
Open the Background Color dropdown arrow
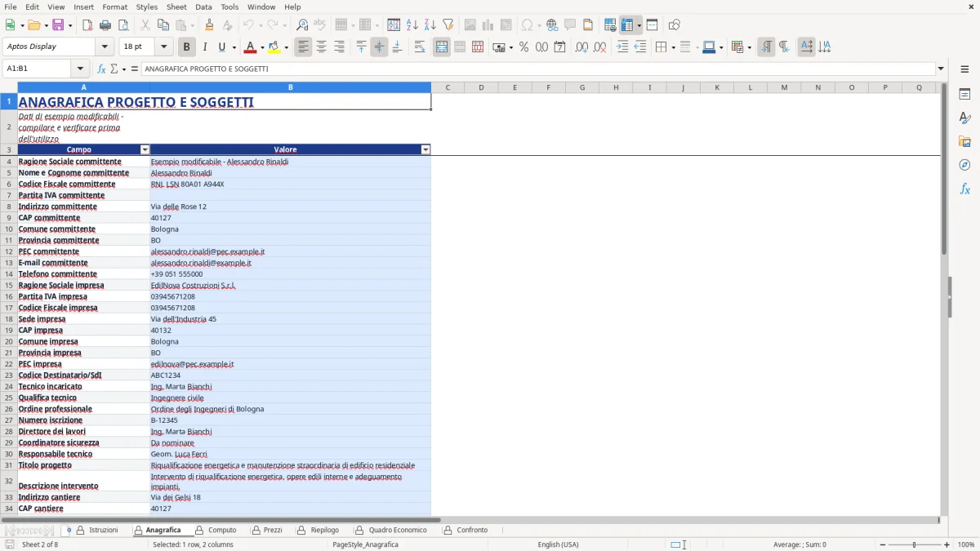[286, 47]
